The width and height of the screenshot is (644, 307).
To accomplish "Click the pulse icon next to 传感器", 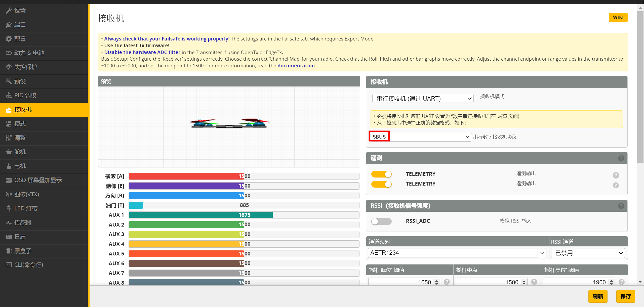I will [9, 223].
